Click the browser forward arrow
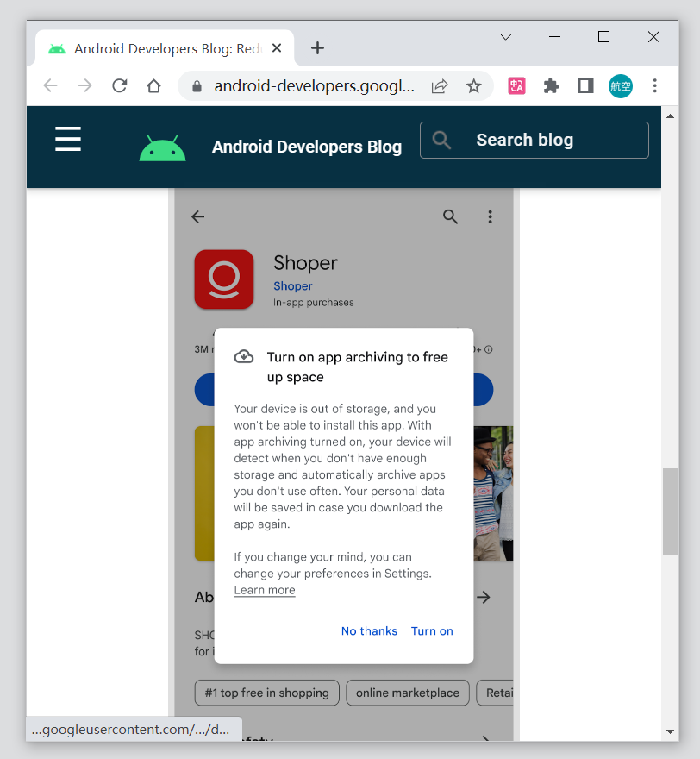The image size is (700, 759). pos(84,86)
